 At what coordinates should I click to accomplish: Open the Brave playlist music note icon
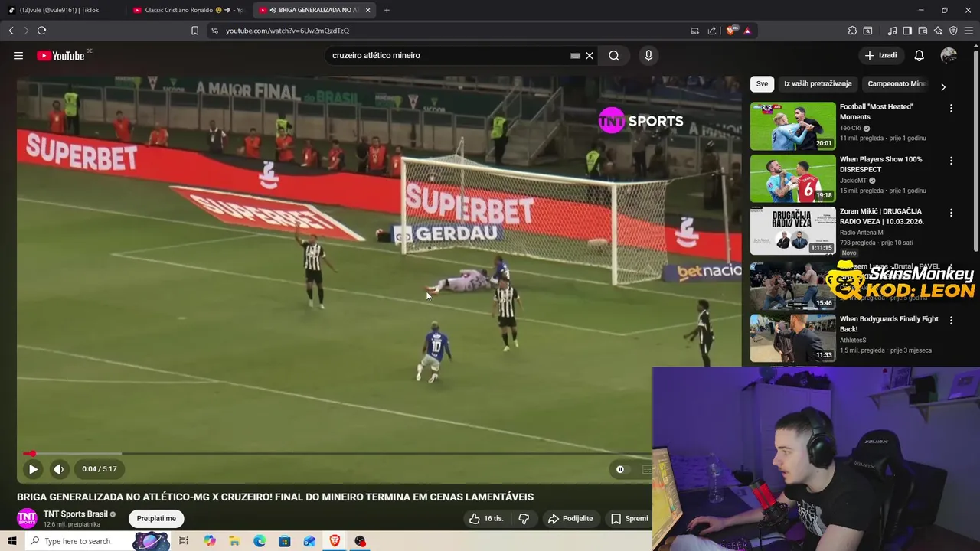[892, 31]
